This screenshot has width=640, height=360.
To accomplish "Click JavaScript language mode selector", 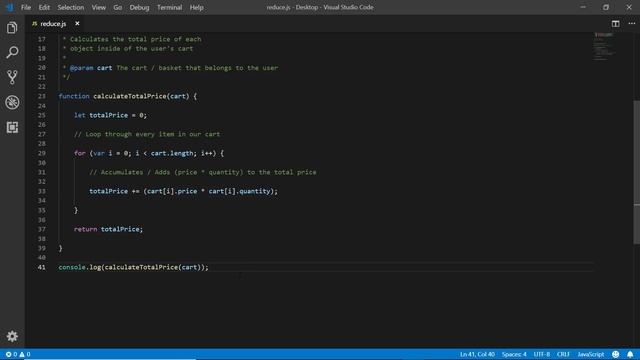I will click(591, 354).
